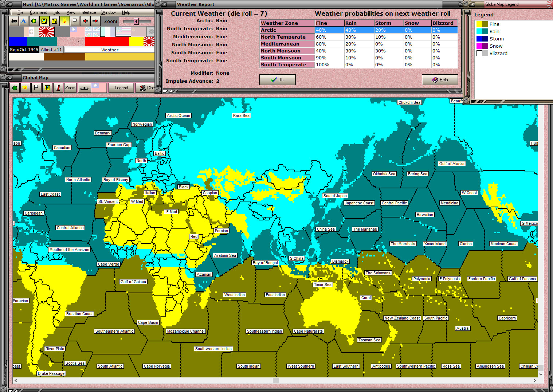Click the Allied #11 impulse label
This screenshot has width=553, height=392.
tap(51, 50)
